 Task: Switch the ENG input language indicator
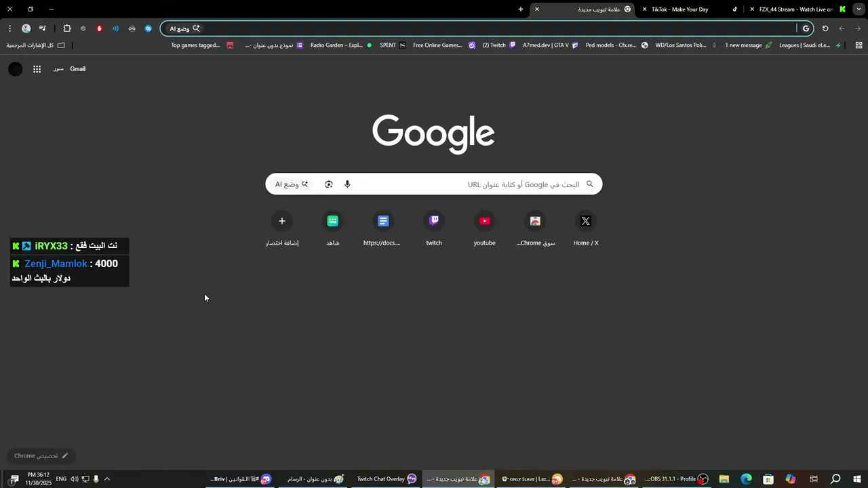61,479
